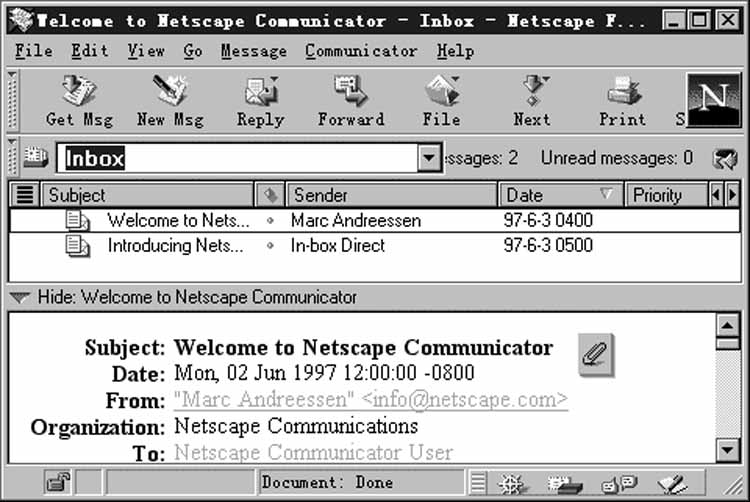Click the Netscape N logo
This screenshot has height=502, width=750.
(714, 100)
